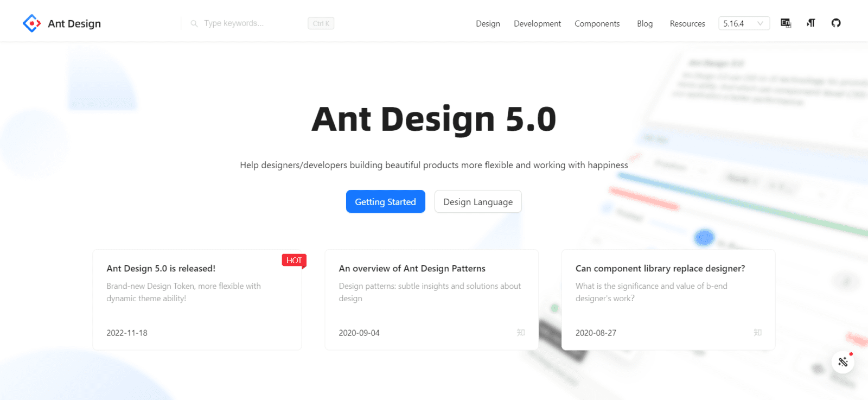868x400 pixels.
Task: Click the 'Help designers/developers' tagline
Action: pyautogui.click(x=434, y=165)
